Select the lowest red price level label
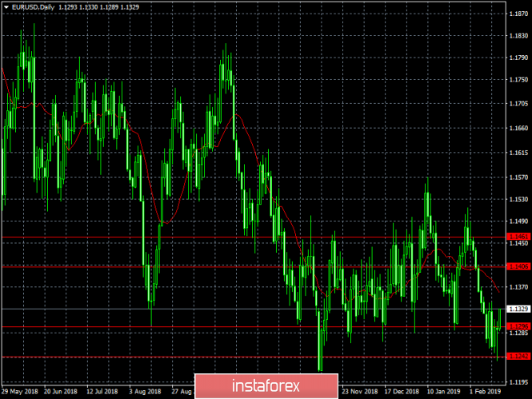Screen dimensions: 532x399 point(518,357)
